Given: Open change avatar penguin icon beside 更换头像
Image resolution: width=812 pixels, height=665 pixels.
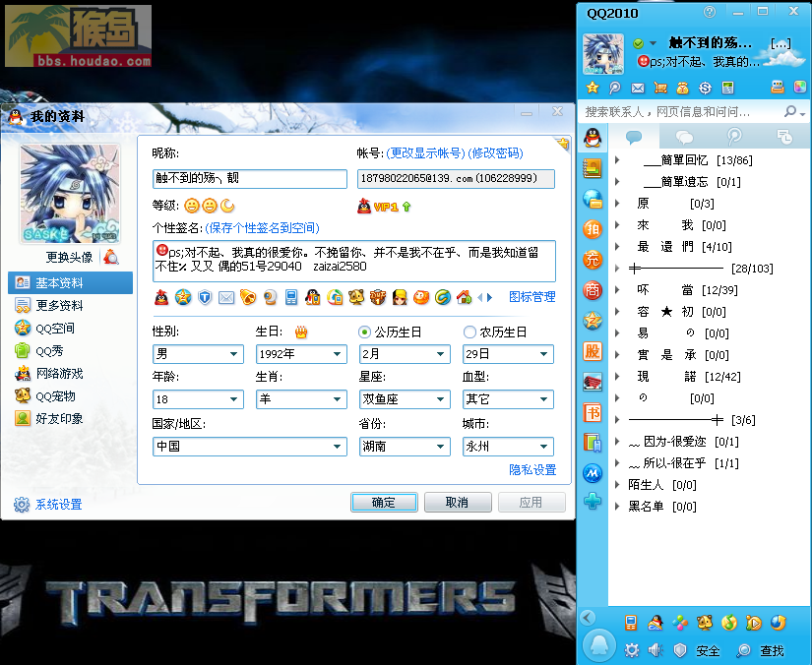Looking at the screenshot, I should click(x=111, y=257).
